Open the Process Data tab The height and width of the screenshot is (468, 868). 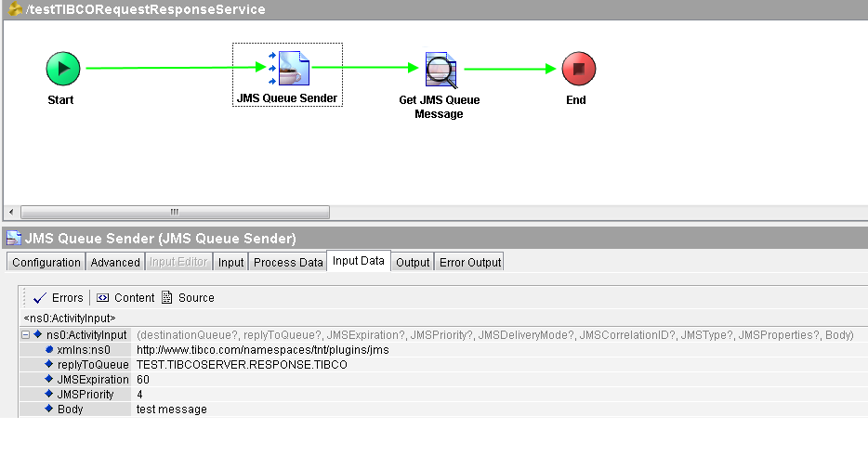[x=288, y=263]
